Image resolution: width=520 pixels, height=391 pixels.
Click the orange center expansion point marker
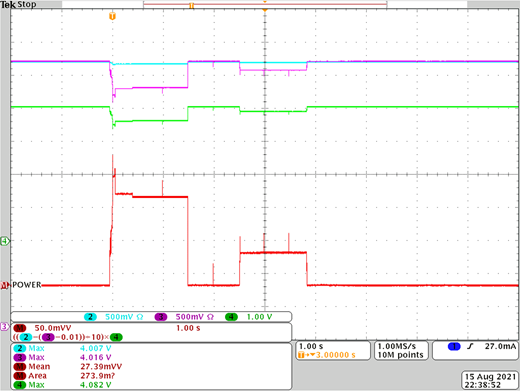pyautogui.click(x=265, y=11)
